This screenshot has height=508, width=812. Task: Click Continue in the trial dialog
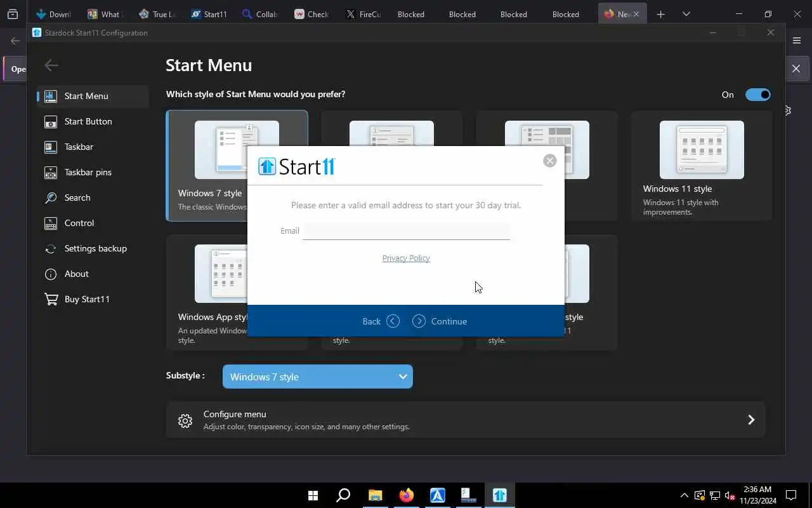(x=440, y=321)
